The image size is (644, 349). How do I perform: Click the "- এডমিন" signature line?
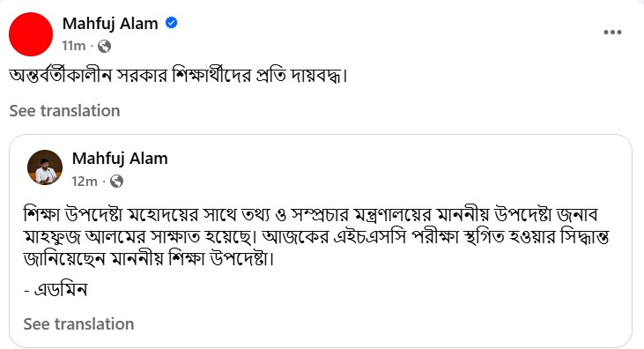click(56, 290)
